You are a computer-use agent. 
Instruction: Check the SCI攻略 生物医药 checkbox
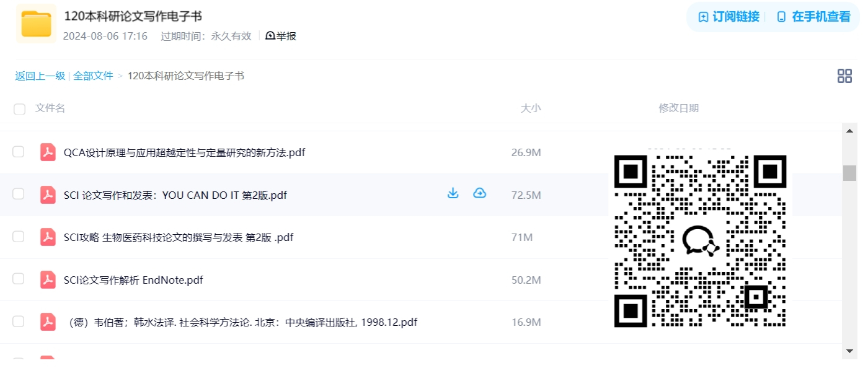(19, 237)
